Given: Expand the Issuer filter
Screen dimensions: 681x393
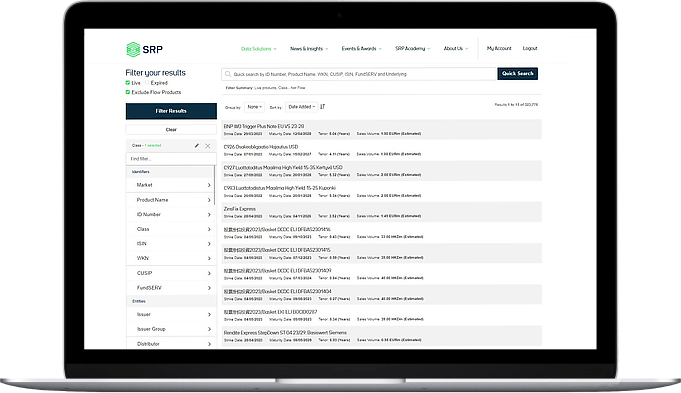Looking at the screenshot, I should pos(170,314).
